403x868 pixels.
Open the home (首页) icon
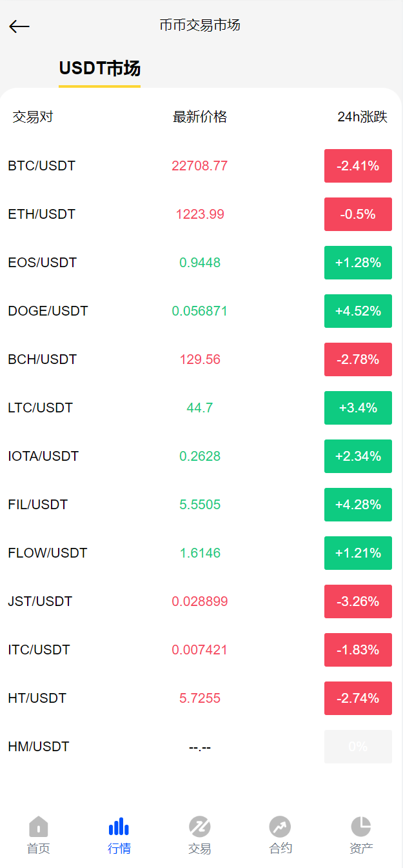[x=39, y=827]
